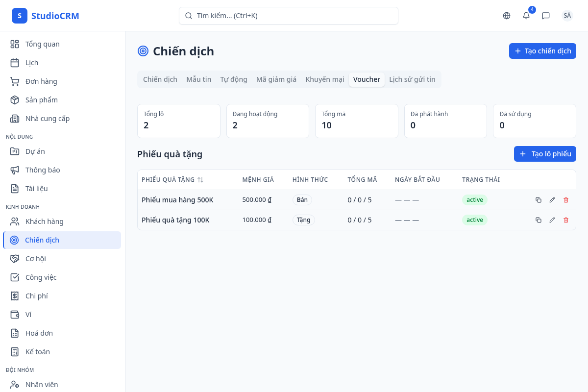Select the Khuyến mại tab
The image size is (588, 392).
325,79
